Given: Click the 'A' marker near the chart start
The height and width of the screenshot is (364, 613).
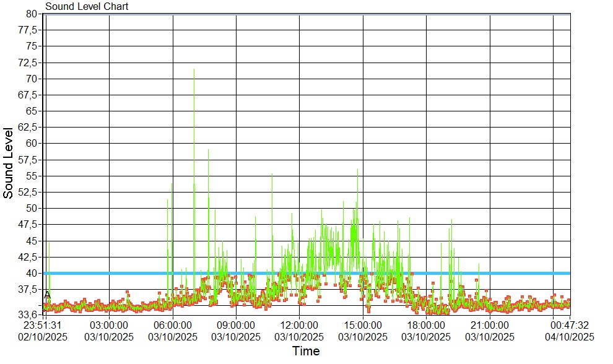Looking at the screenshot, I should [48, 295].
